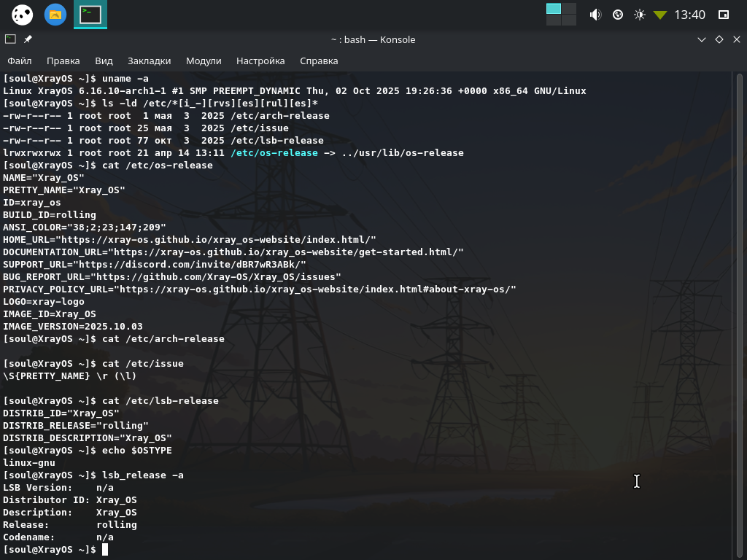The height and width of the screenshot is (560, 747).
Task: Open the Konsole window menu icon
Action: click(x=10, y=39)
